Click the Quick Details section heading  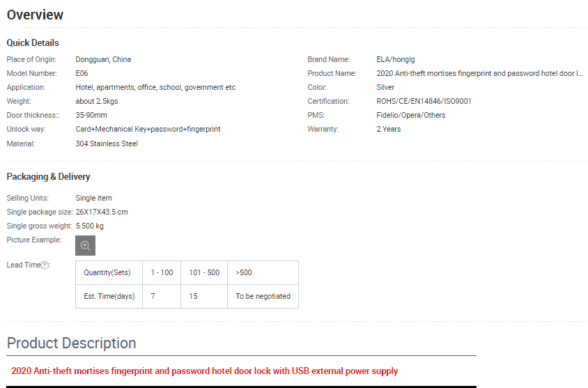pyautogui.click(x=33, y=42)
